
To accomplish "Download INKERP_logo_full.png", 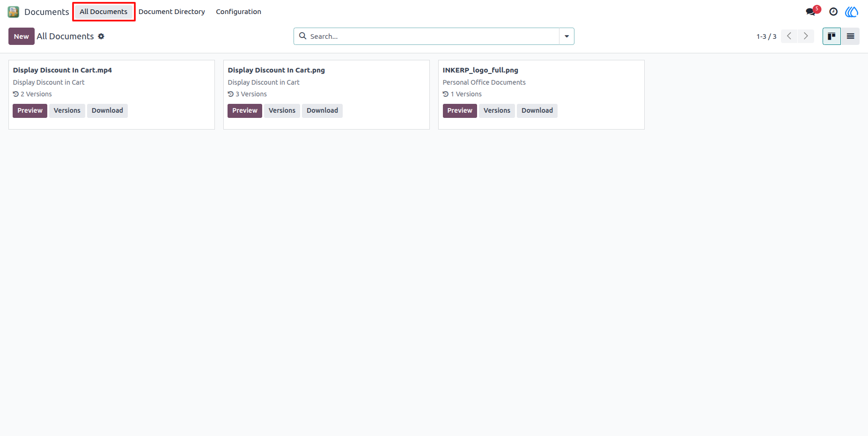I will (x=537, y=111).
